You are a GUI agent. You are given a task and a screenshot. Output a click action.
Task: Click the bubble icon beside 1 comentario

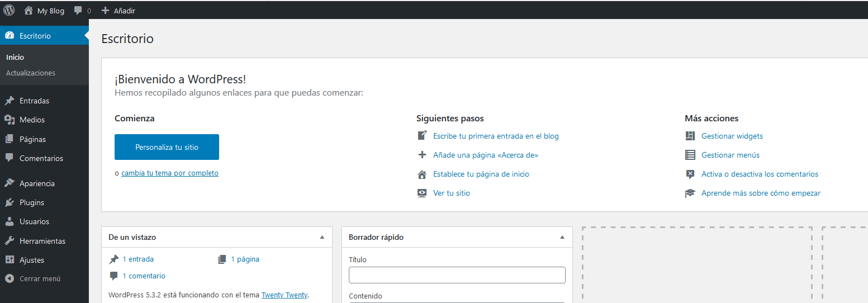click(x=114, y=276)
